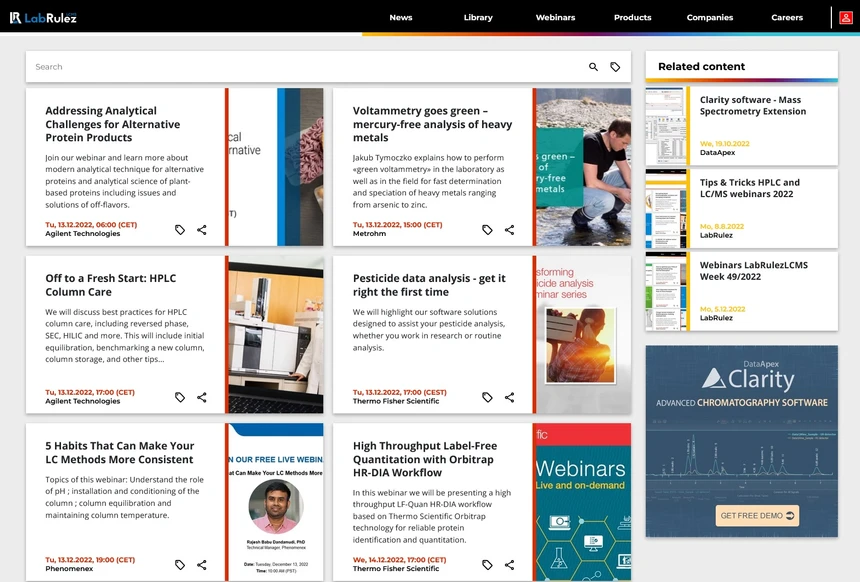The image size is (860, 582).
Task: Click the Search input field
Action: coord(307,67)
